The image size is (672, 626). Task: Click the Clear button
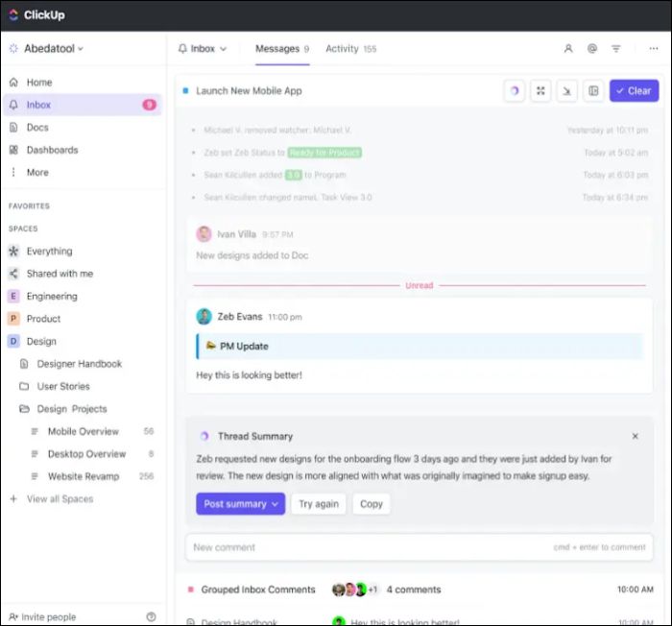point(633,90)
